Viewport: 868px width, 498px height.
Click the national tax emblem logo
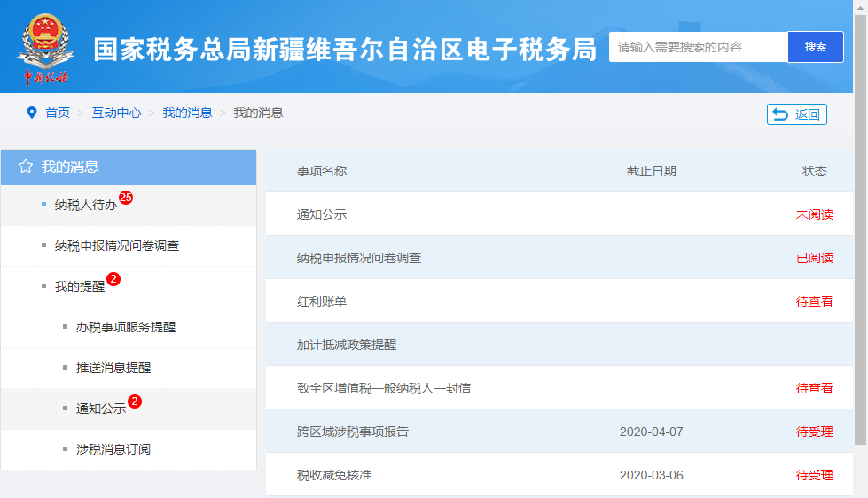(x=45, y=49)
